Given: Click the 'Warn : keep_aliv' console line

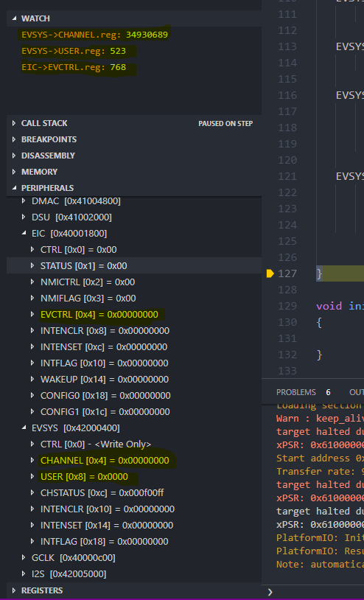Looking at the screenshot, I should click(x=320, y=418).
